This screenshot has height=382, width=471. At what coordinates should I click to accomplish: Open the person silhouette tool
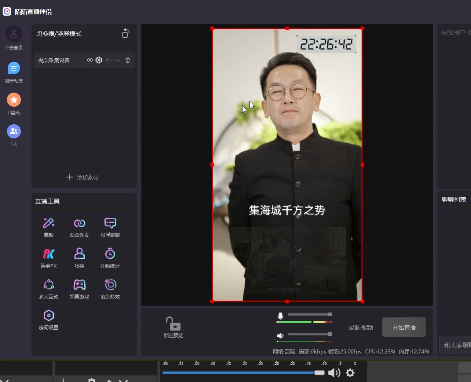pos(79,254)
